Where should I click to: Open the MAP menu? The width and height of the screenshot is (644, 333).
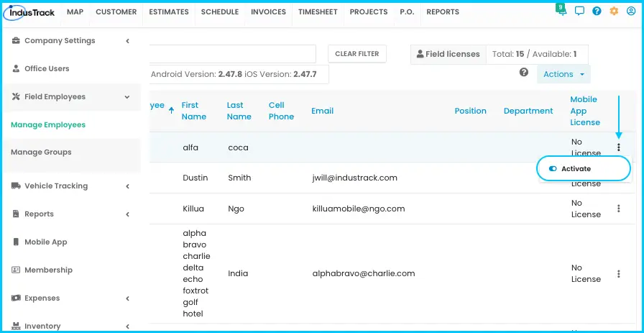(75, 12)
